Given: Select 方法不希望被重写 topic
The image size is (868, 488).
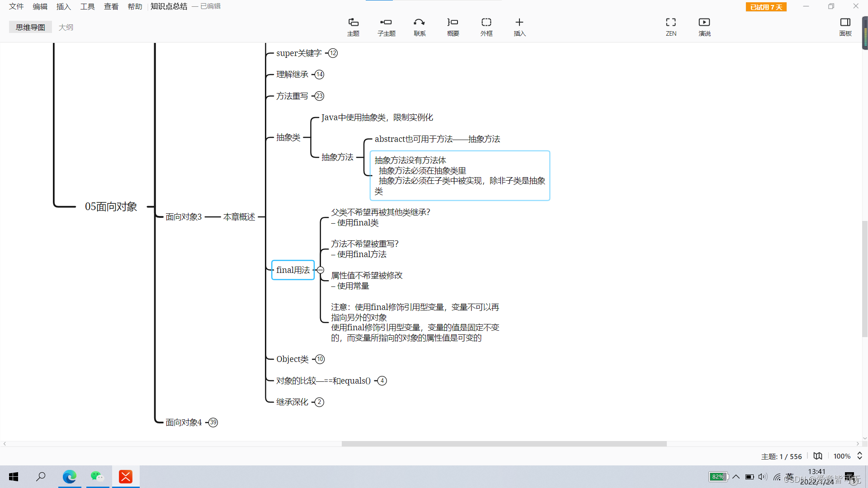Looking at the screenshot, I should coord(365,249).
